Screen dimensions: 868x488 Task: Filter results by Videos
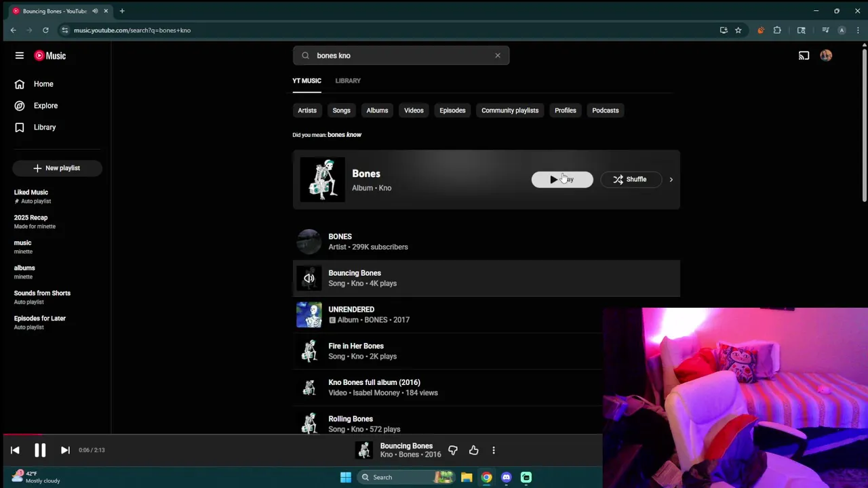(414, 110)
